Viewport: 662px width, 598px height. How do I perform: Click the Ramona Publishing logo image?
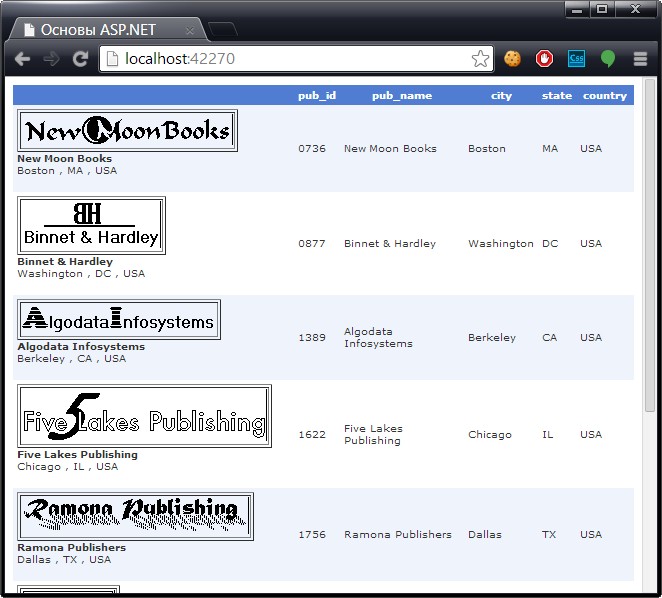pyautogui.click(x=135, y=516)
